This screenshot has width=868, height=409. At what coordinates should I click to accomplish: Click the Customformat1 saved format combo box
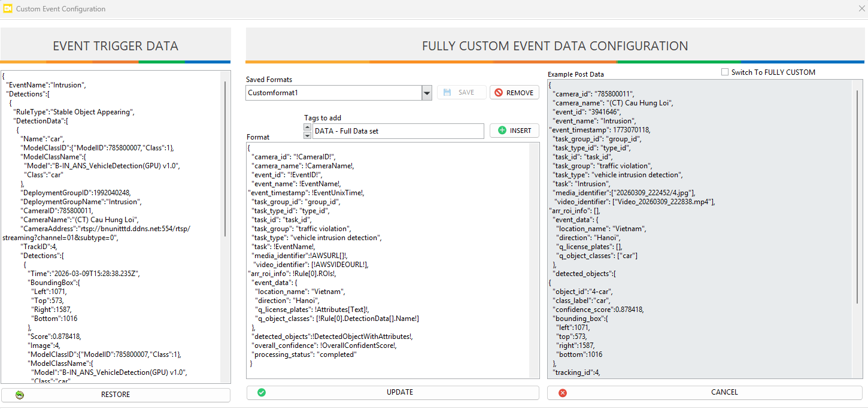(333, 93)
